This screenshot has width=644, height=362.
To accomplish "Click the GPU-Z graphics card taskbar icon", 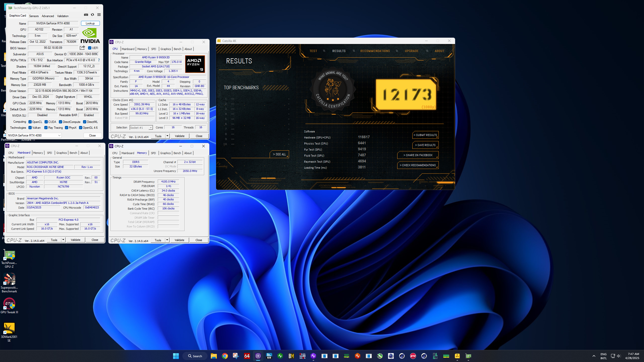I will [x=468, y=356].
